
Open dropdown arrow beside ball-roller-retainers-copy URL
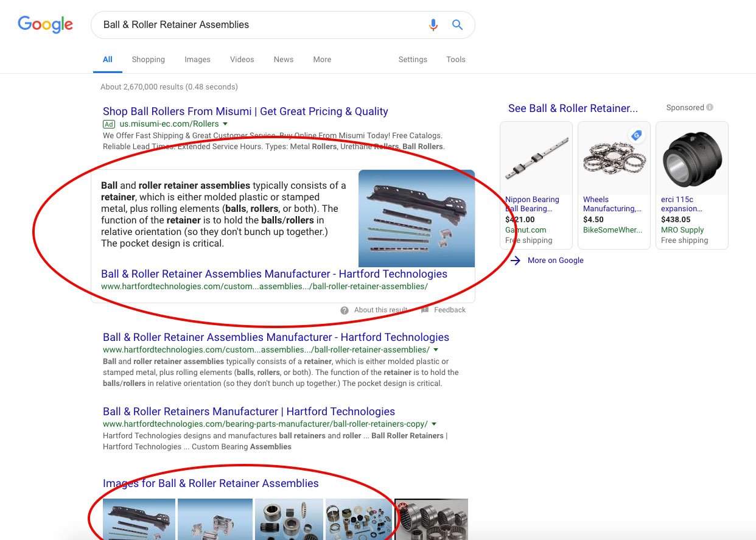434,424
